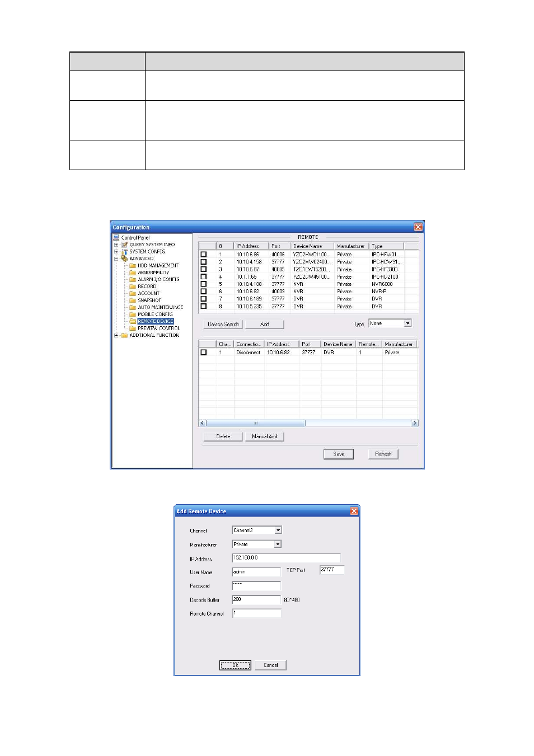The width and height of the screenshot is (534, 756).
Task: Check the box for device 10.10.4.108
Action: pos(204,284)
